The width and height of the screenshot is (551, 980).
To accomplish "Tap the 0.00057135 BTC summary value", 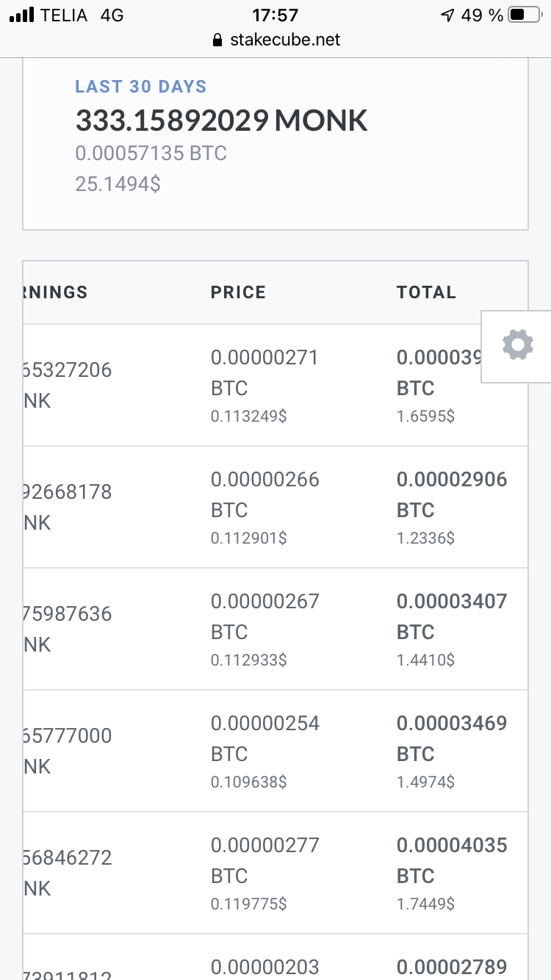I will [151, 153].
